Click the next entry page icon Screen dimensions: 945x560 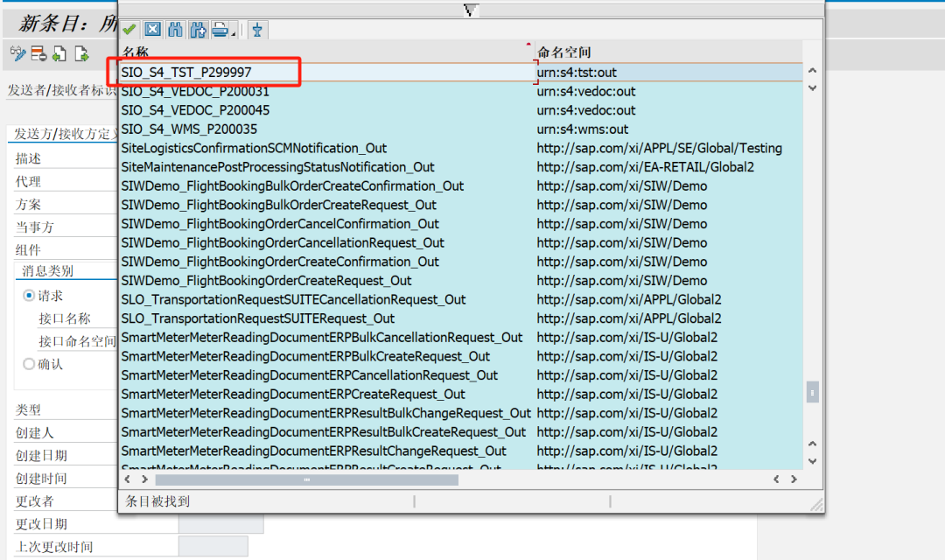click(x=81, y=53)
